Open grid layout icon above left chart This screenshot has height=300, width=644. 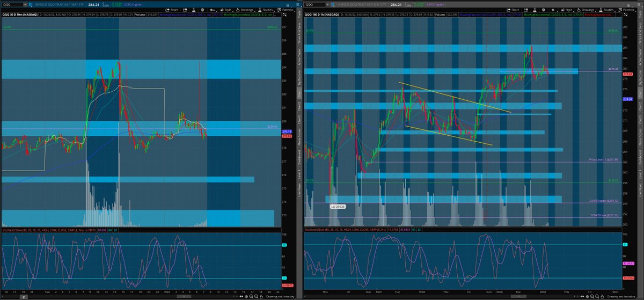288,5
